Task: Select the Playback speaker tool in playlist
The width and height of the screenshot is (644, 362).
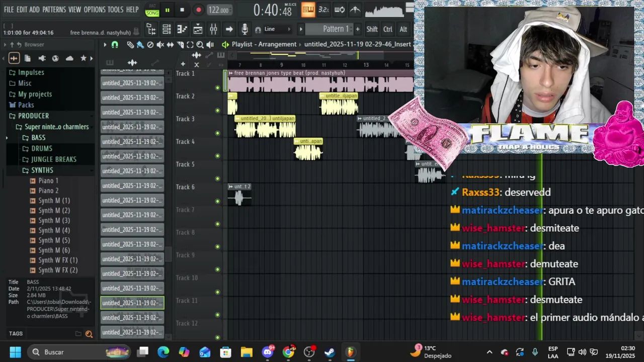Action: [210, 45]
